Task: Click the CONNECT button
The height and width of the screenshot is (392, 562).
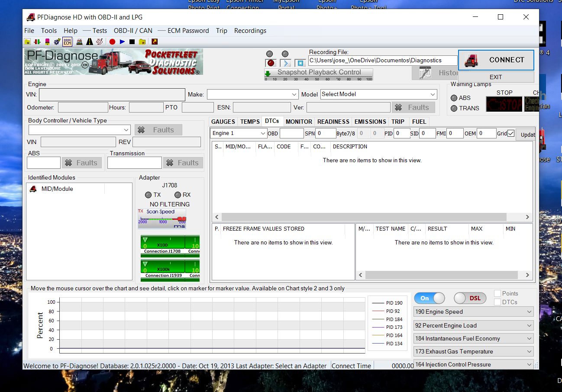Action: (x=496, y=60)
